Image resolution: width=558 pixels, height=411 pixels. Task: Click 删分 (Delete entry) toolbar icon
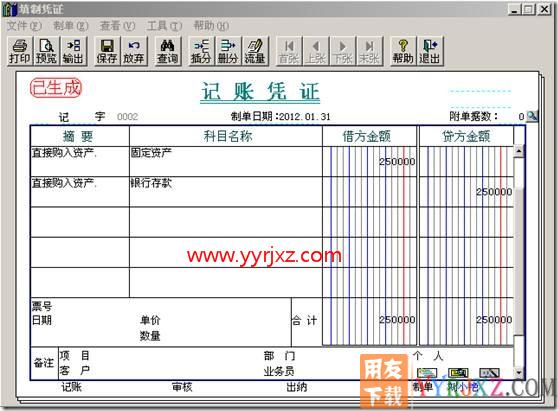pos(228,52)
